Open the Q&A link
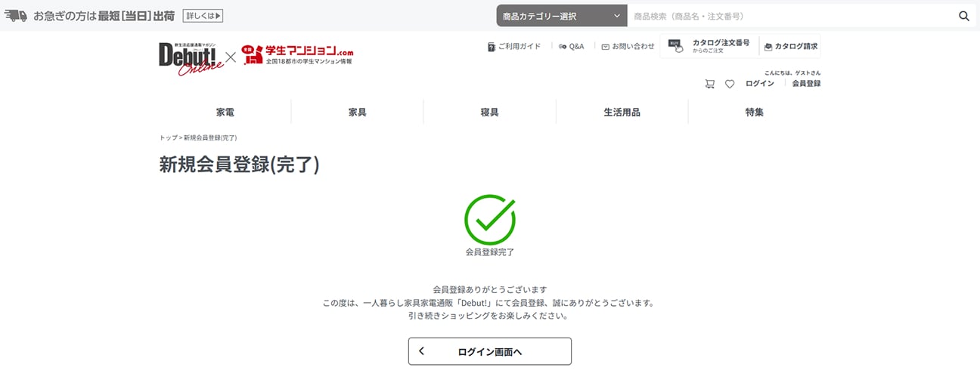Viewport: 980px width, 392px height. coord(572,46)
